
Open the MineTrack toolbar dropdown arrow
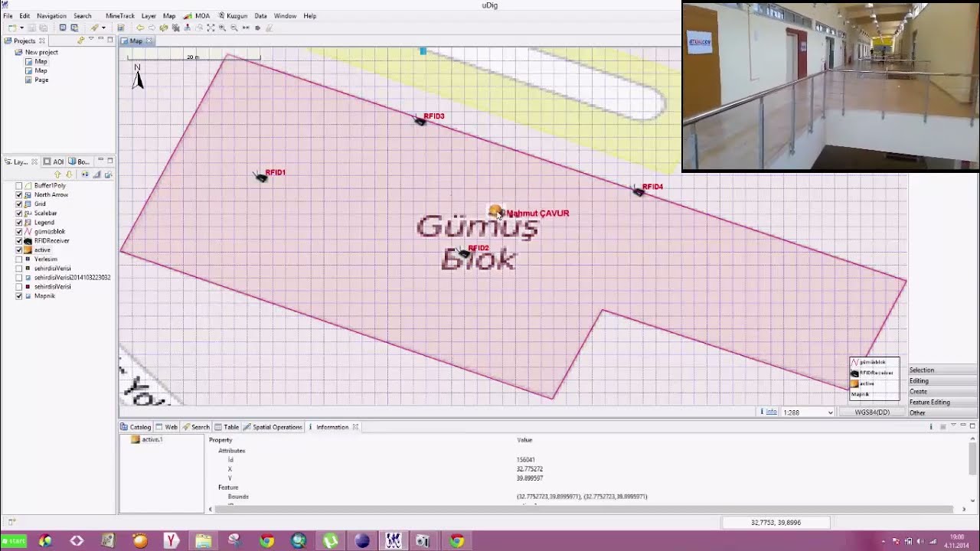(103, 28)
